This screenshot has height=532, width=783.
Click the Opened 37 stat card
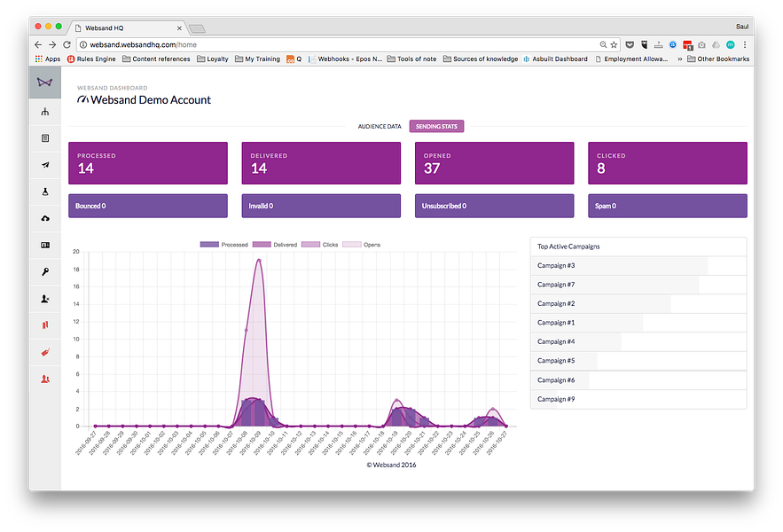495,163
